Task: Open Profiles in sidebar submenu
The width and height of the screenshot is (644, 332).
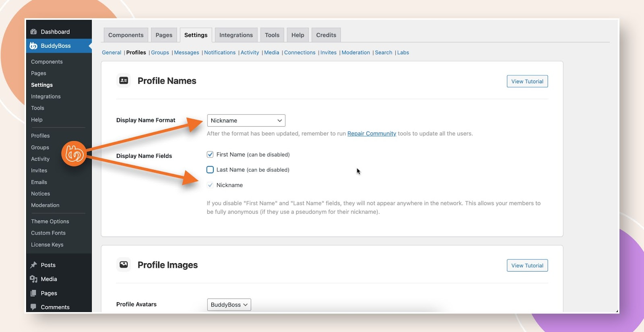Action: [x=40, y=136]
